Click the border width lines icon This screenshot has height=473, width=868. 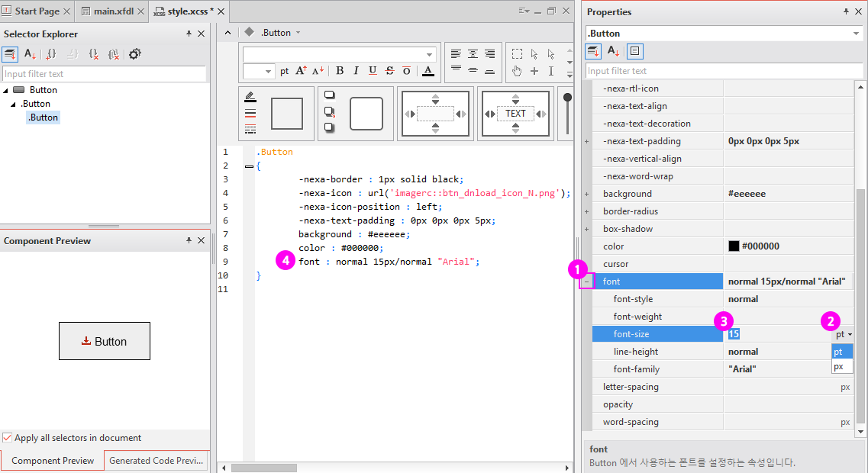(x=250, y=114)
